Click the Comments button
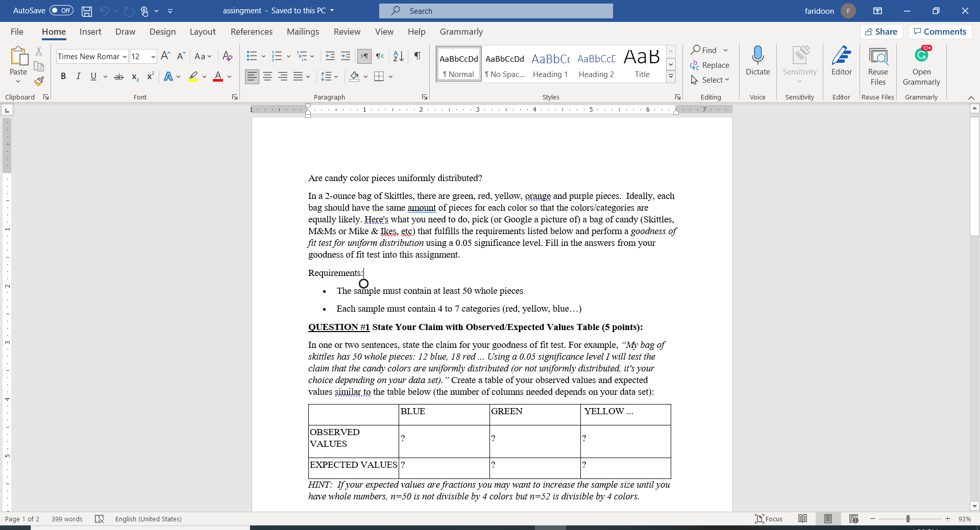This screenshot has width=980, height=530. click(x=940, y=32)
